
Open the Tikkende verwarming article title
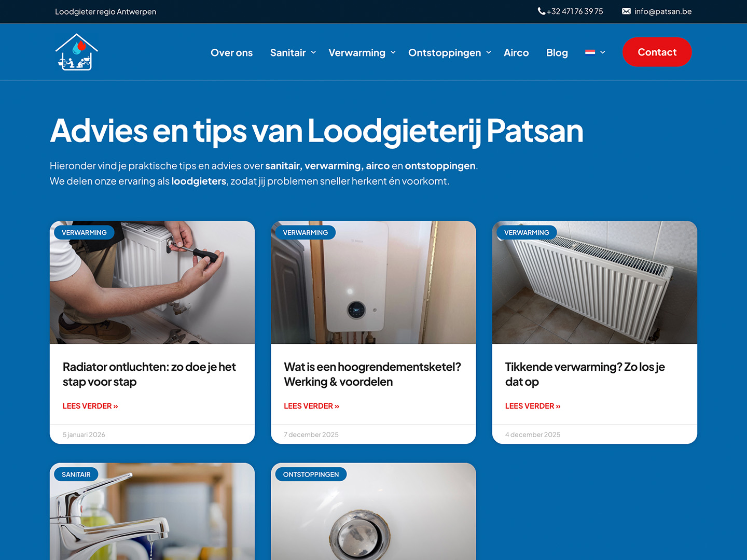tap(585, 374)
